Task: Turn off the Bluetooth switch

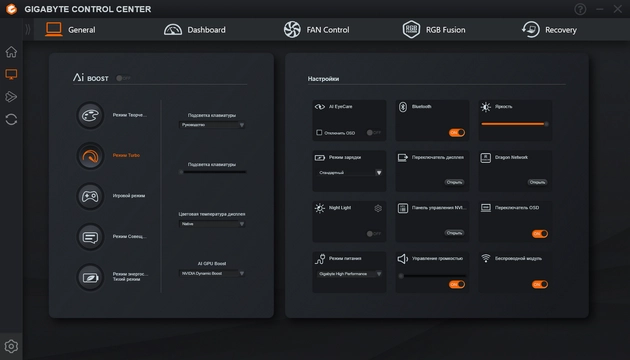Action: click(457, 133)
